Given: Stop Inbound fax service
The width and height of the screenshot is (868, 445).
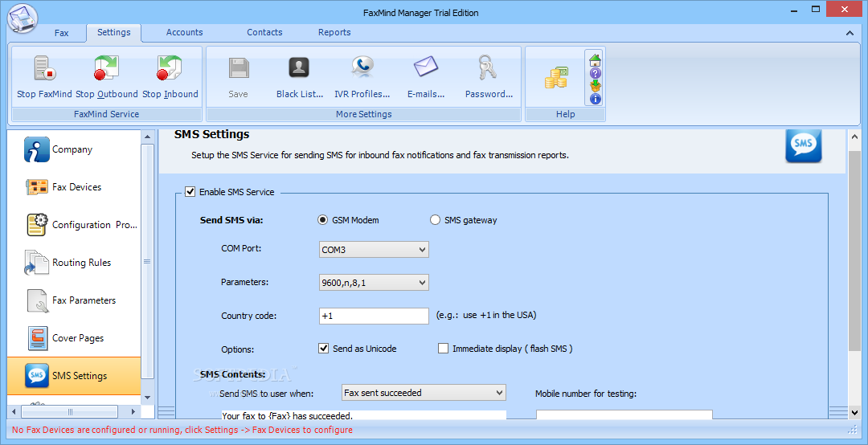Looking at the screenshot, I should [170, 77].
